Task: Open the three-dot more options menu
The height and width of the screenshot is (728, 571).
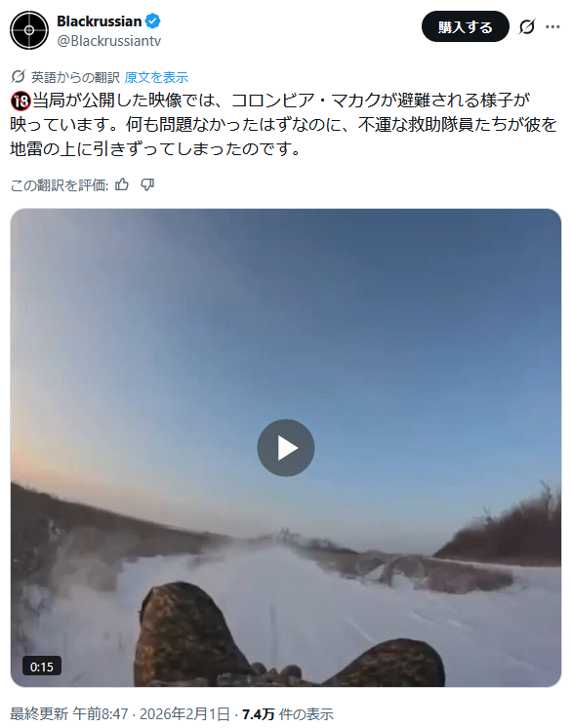Action: click(x=552, y=27)
